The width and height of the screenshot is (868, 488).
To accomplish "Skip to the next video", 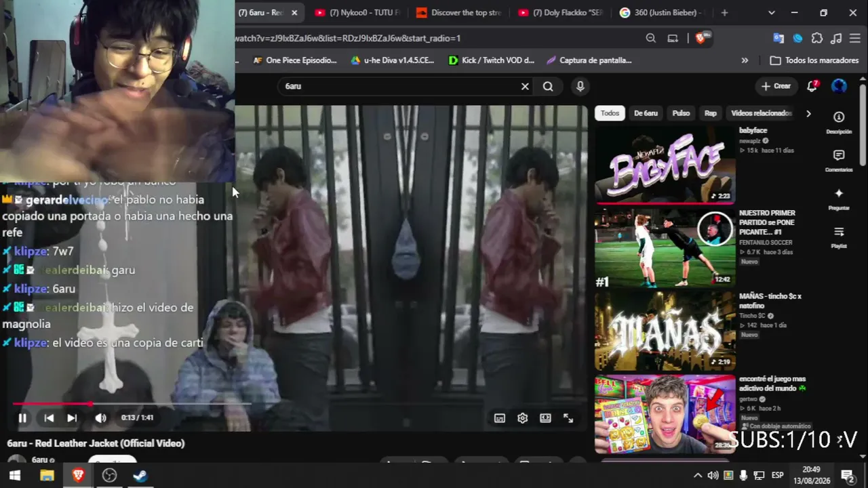I will 72,418.
